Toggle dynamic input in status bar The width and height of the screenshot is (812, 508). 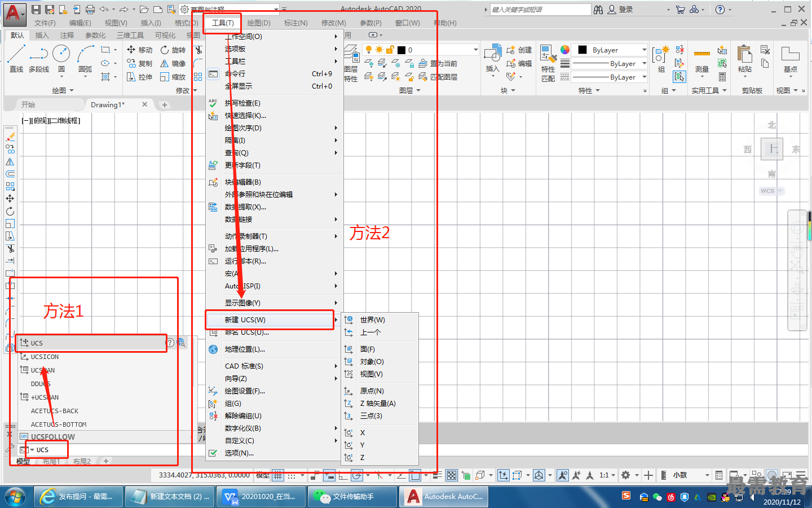click(329, 475)
